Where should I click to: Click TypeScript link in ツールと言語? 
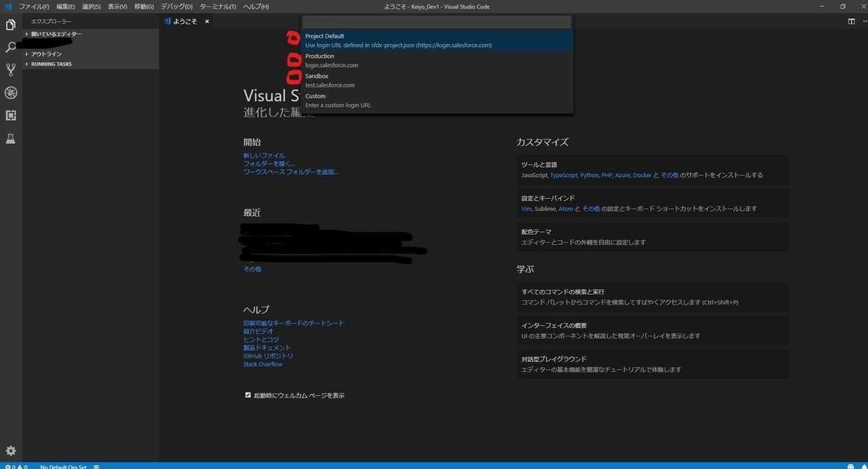[563, 175]
